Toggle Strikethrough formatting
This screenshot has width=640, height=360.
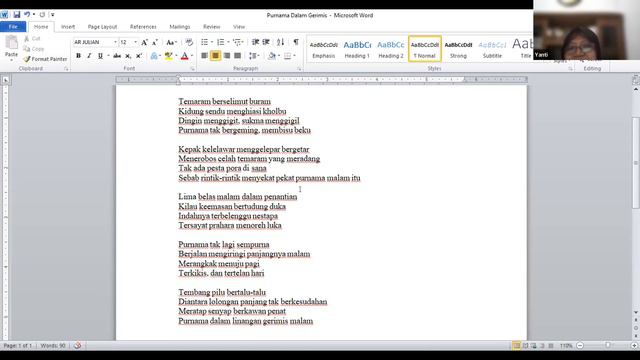click(x=117, y=56)
